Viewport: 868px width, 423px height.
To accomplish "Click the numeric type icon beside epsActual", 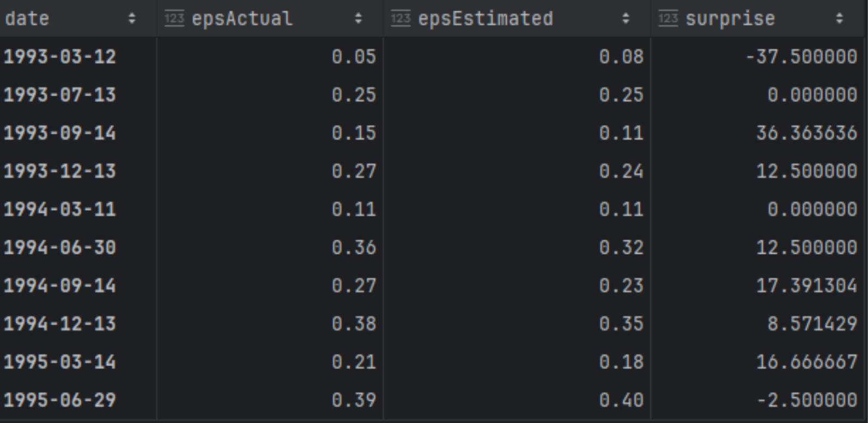I will pyautogui.click(x=174, y=19).
